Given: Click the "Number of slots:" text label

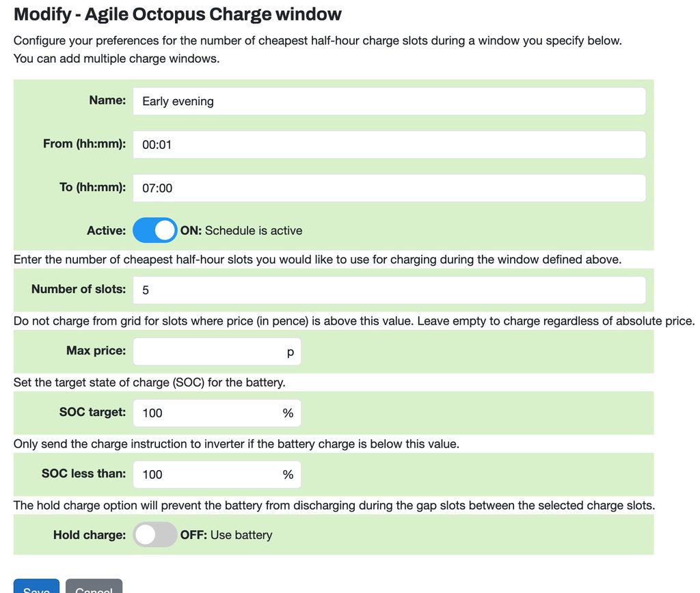Looking at the screenshot, I should pyautogui.click(x=79, y=290).
